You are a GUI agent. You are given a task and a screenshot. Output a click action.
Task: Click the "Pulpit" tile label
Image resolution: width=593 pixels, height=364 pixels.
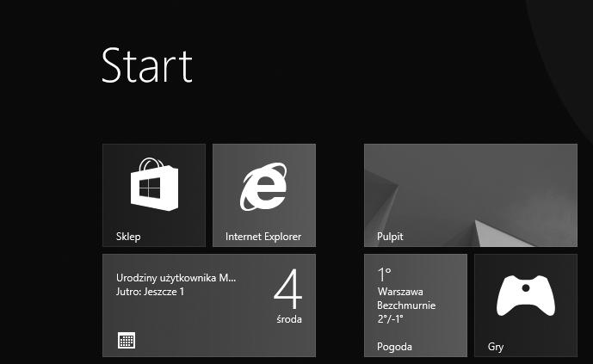click(x=390, y=237)
